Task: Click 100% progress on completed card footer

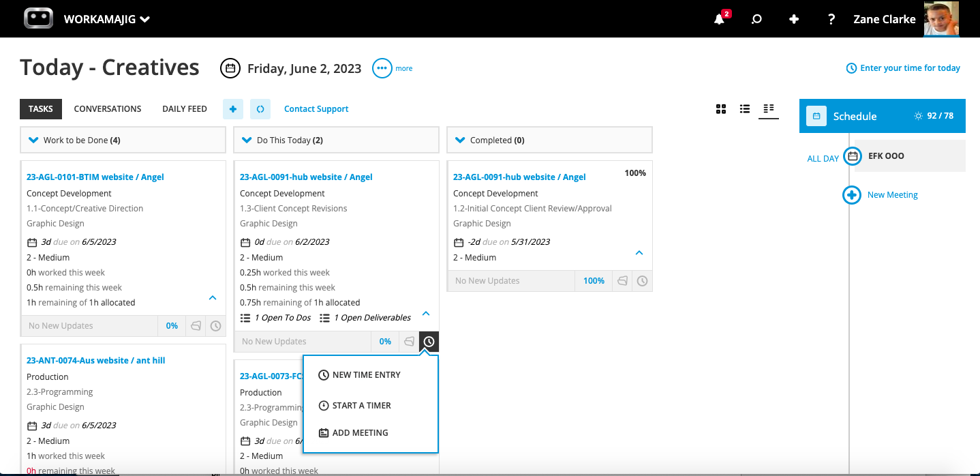Action: tap(594, 281)
